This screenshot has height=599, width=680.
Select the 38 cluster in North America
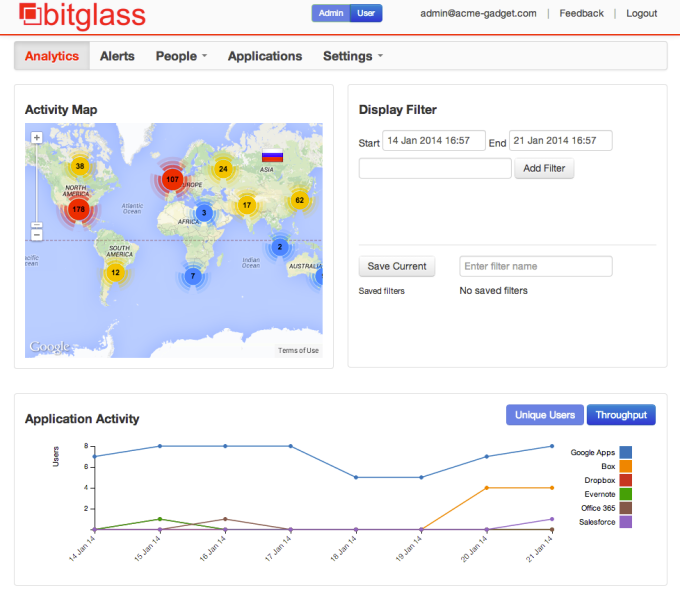(x=80, y=166)
